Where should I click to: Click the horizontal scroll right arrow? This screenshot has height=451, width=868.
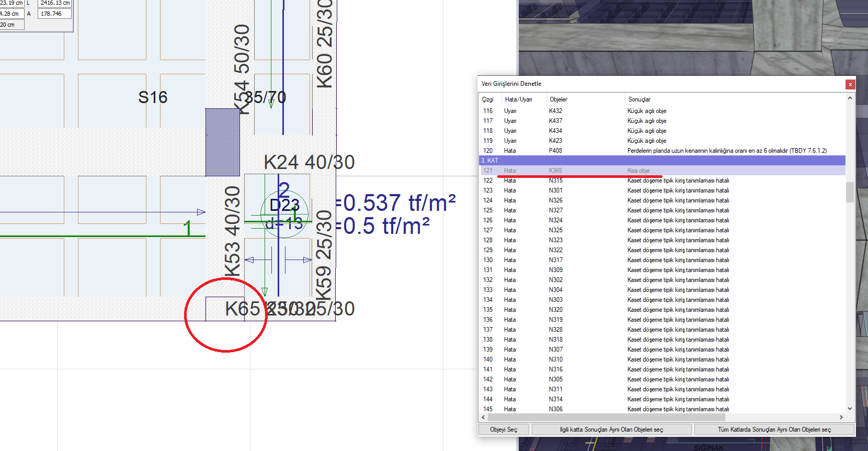841,418
